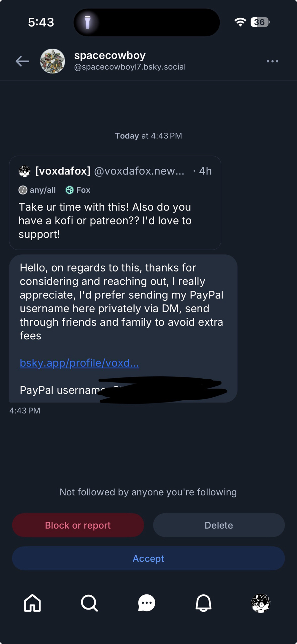Tap the voxdafox avatar in quoted post
297x644 pixels.
coord(24,171)
